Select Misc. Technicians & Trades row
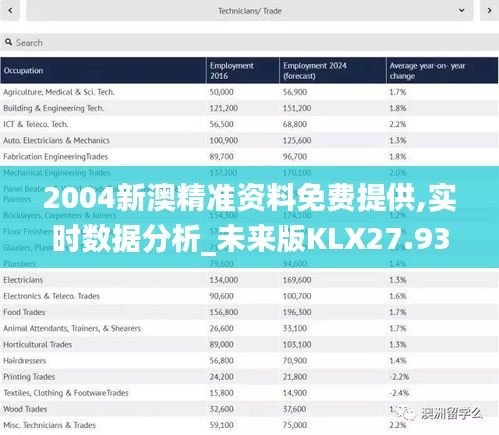499x435 pixels. pyautogui.click(x=249, y=425)
